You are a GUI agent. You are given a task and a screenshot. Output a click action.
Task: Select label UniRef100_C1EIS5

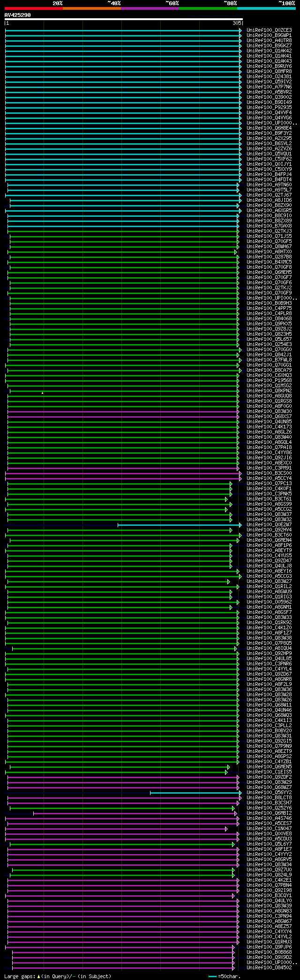click(269, 772)
